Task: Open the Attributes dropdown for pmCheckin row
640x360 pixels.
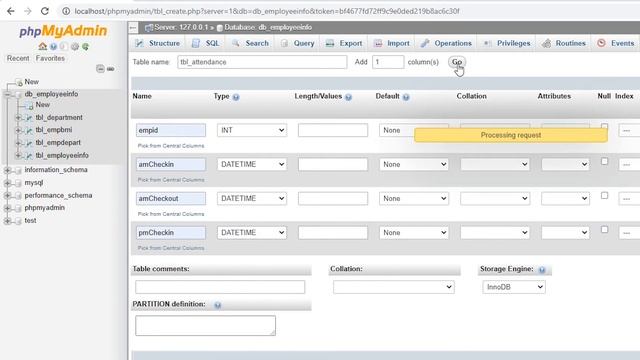Action: point(565,233)
